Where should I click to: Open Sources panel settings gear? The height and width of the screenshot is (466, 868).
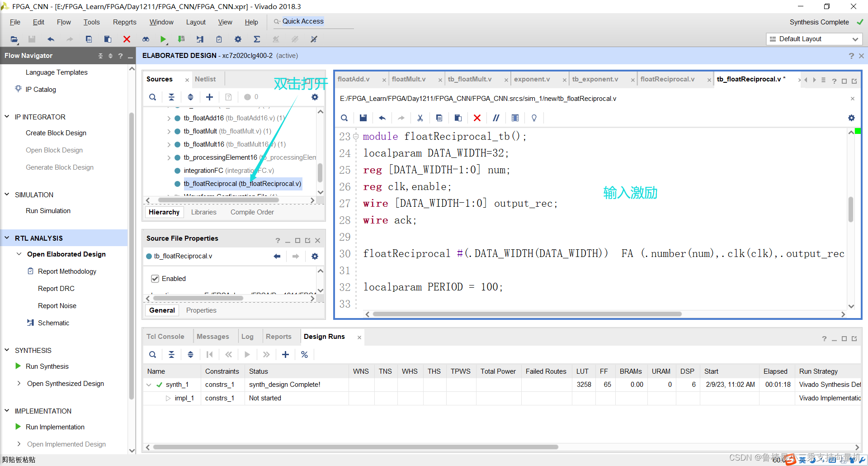pyautogui.click(x=315, y=97)
